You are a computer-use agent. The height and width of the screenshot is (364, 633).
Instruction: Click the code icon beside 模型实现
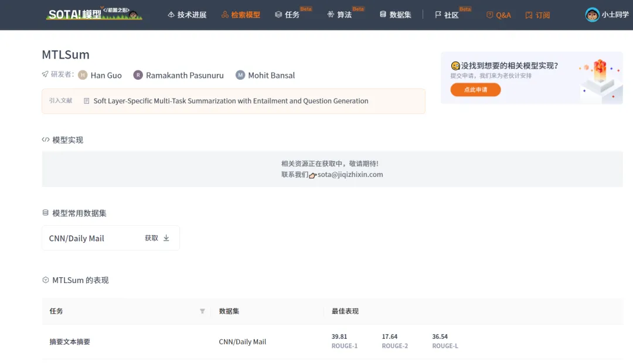(x=46, y=140)
